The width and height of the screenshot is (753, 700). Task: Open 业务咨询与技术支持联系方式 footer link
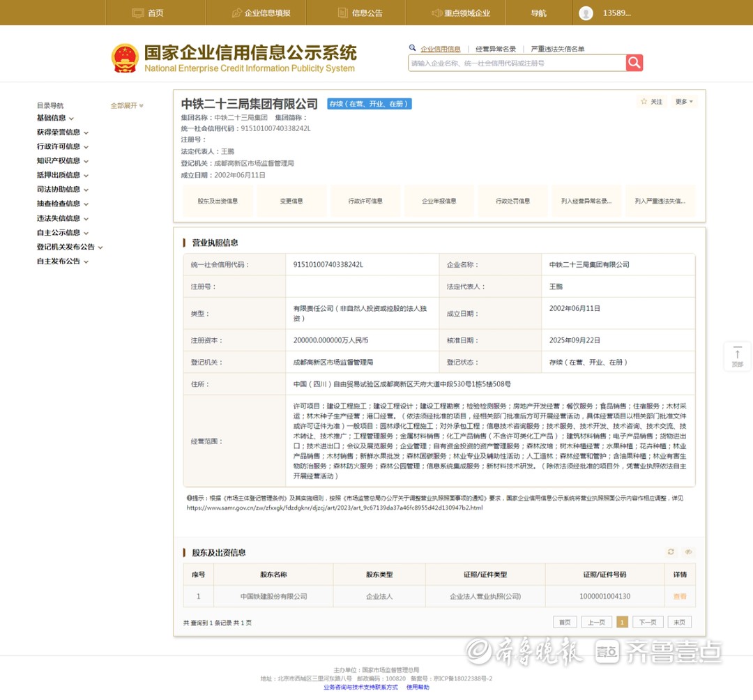pyautogui.click(x=360, y=687)
